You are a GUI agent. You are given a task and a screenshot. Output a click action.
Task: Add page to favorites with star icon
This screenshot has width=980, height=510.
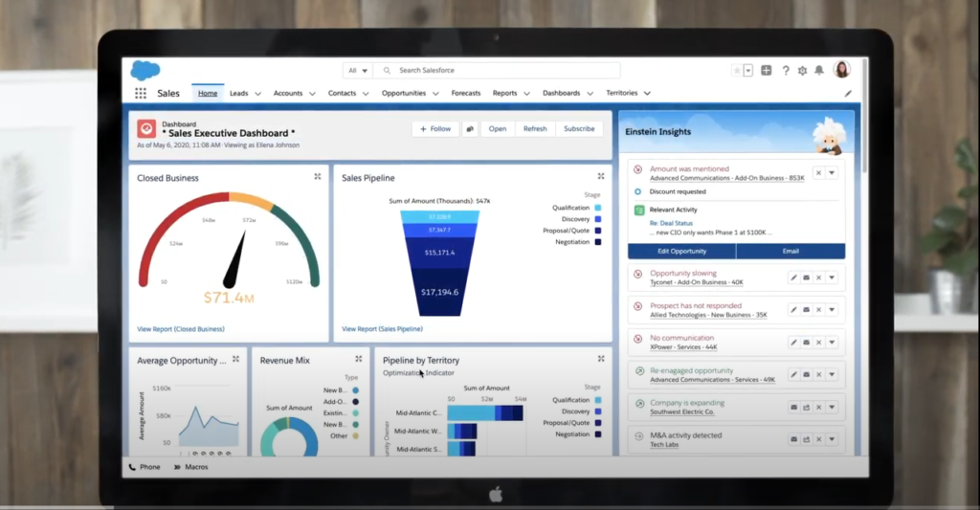[737, 71]
